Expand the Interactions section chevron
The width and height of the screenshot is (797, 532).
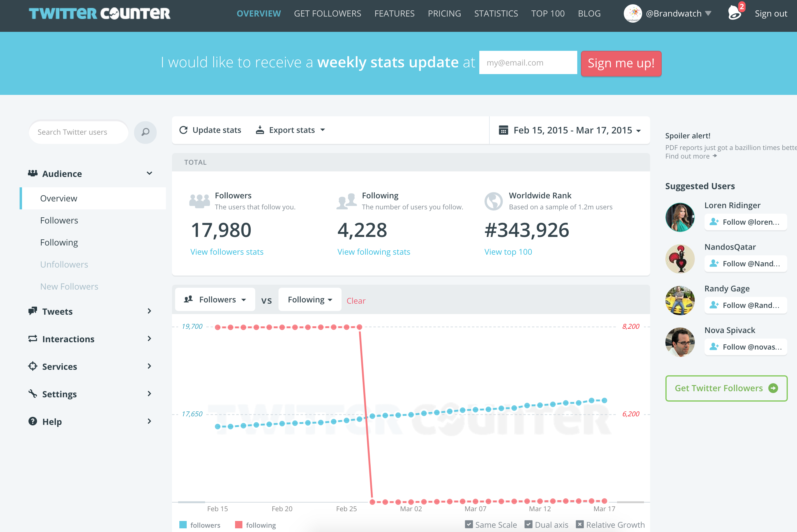(149, 339)
